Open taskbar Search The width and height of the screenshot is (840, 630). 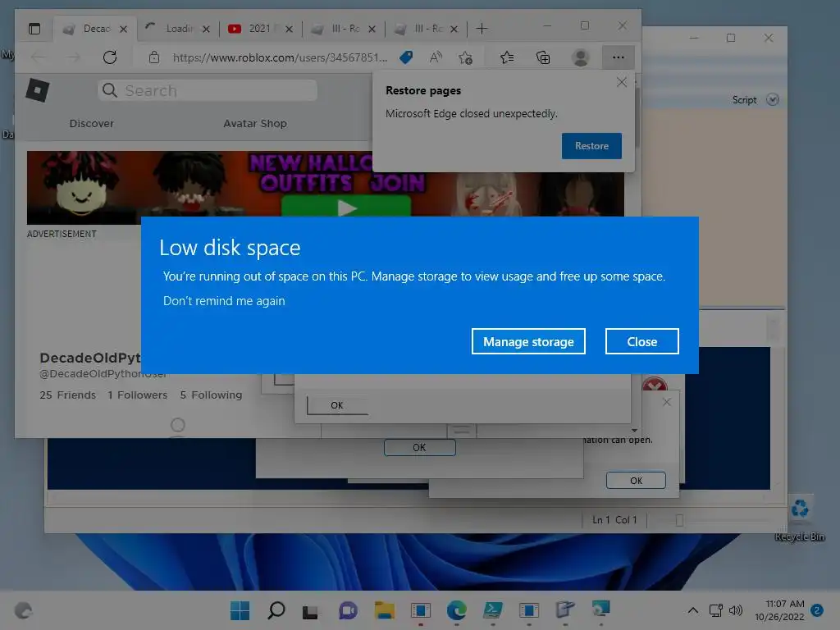(276, 610)
